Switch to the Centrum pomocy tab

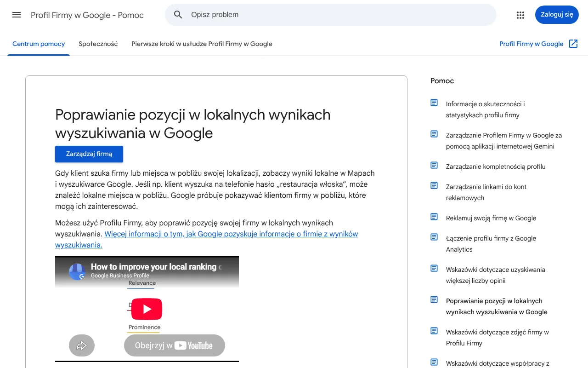pyautogui.click(x=39, y=44)
